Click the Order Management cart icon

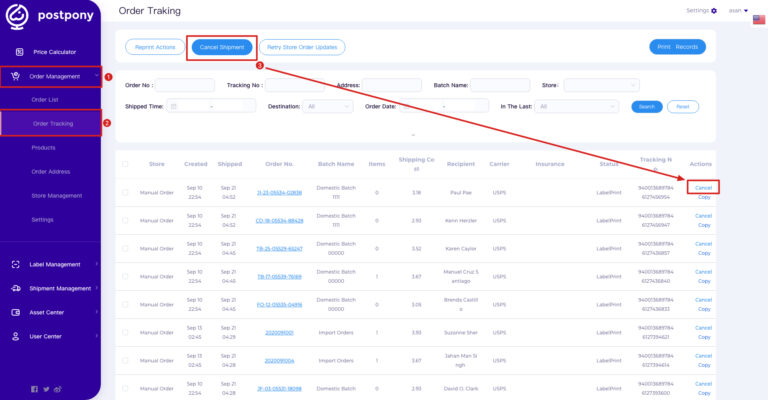(16, 75)
